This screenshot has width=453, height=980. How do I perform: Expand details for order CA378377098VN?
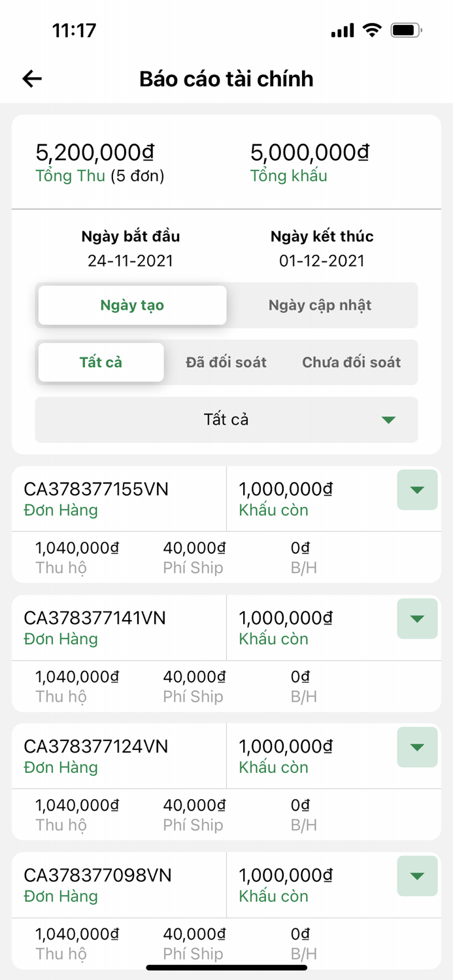pyautogui.click(x=416, y=877)
